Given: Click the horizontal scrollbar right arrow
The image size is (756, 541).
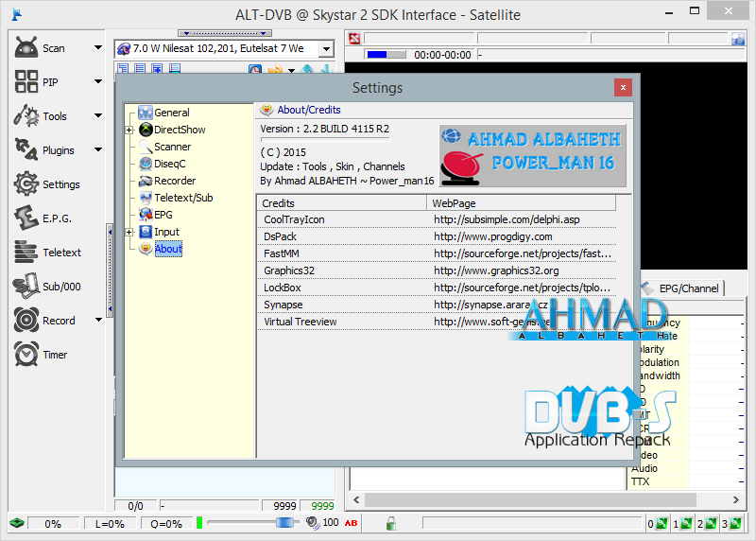Looking at the screenshot, I should click(x=736, y=500).
